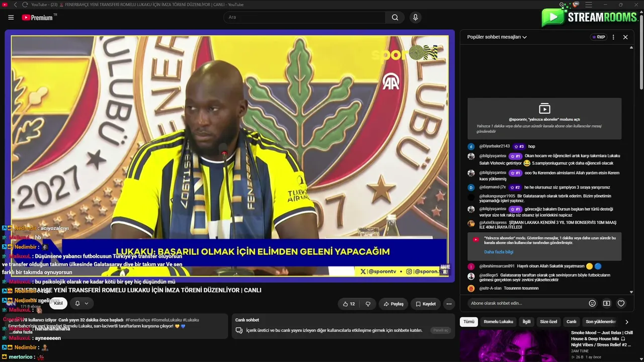Select the Romelu Lukaku filter chip
This screenshot has width=644, height=362.
(x=499, y=322)
